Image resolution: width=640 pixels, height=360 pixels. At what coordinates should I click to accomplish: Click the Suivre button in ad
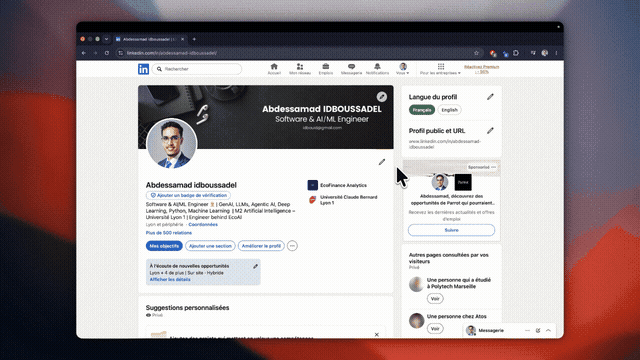(x=451, y=230)
